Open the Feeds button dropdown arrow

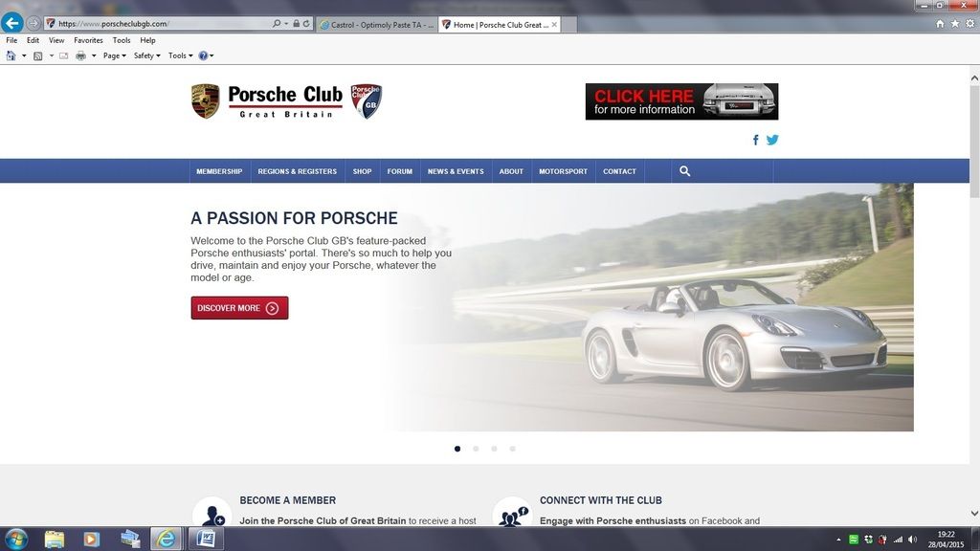(x=52, y=55)
